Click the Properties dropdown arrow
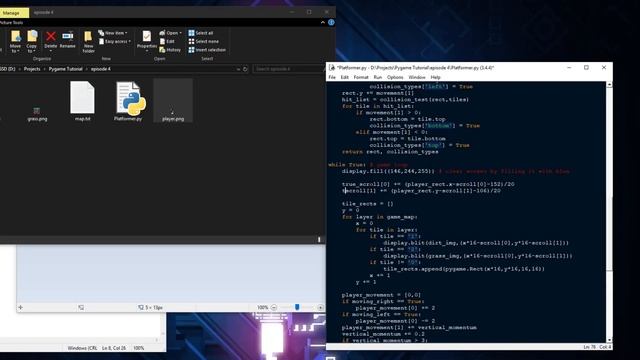640x360 pixels. tap(147, 51)
